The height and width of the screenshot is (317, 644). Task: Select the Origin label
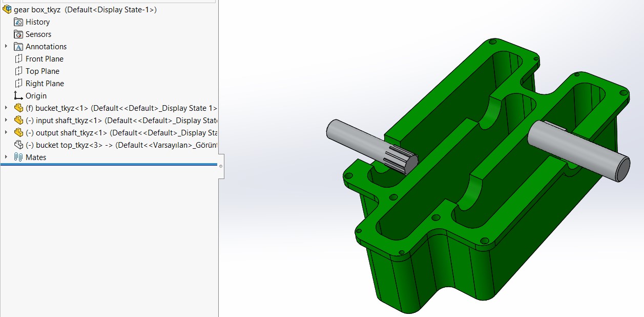coord(36,96)
